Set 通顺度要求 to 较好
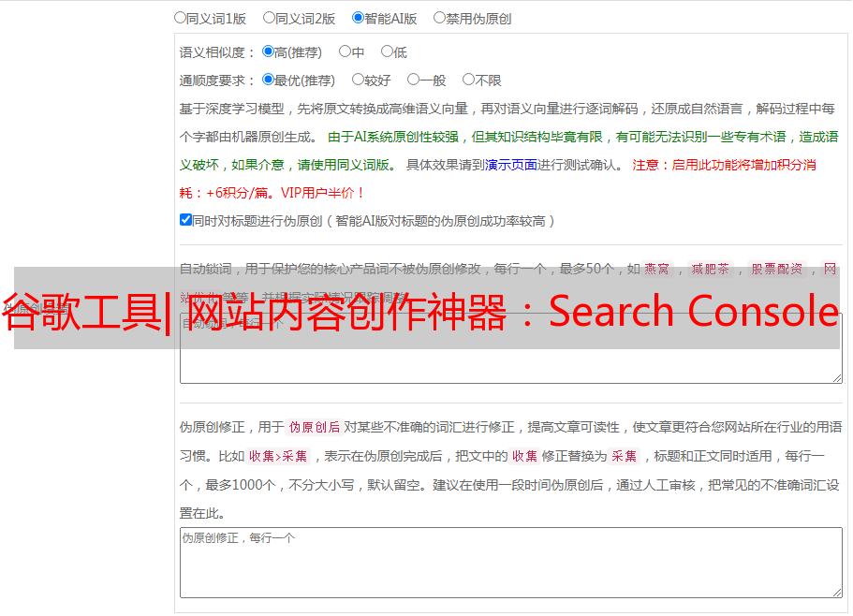This screenshot has height=616, width=853. pos(358,80)
